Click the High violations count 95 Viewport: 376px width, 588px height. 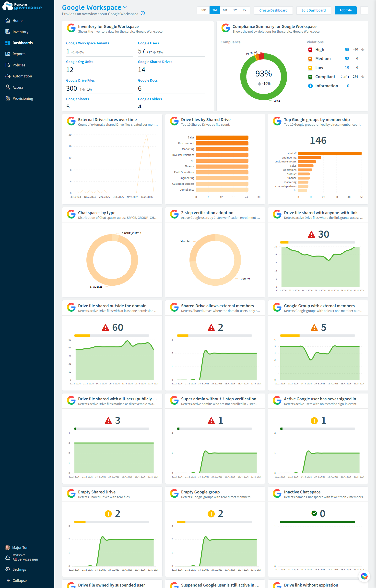[x=347, y=49]
